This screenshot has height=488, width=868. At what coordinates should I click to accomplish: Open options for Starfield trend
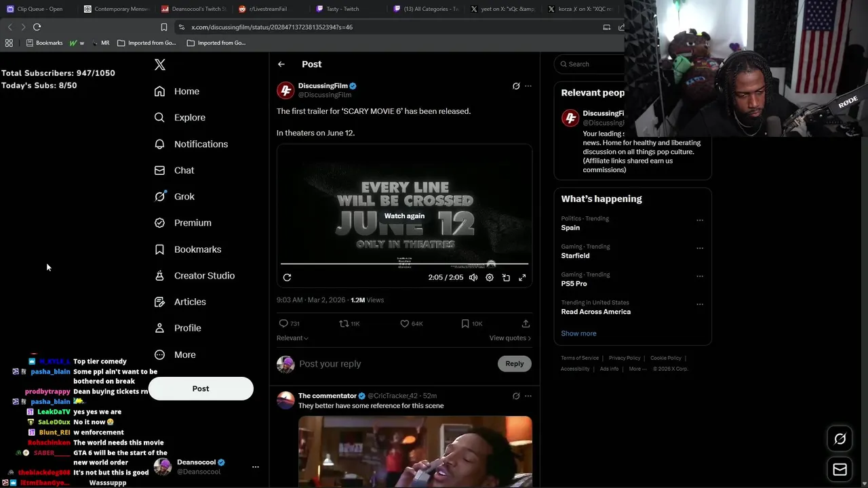click(700, 248)
